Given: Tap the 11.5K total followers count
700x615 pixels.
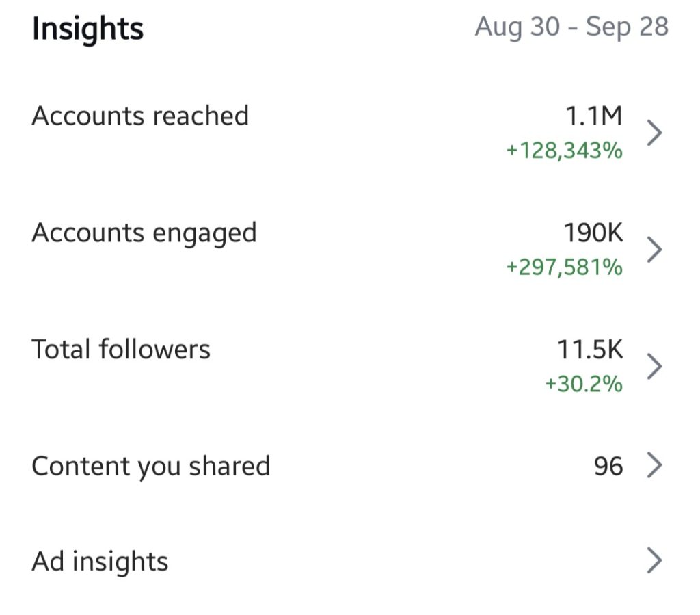Looking at the screenshot, I should (x=590, y=350).
